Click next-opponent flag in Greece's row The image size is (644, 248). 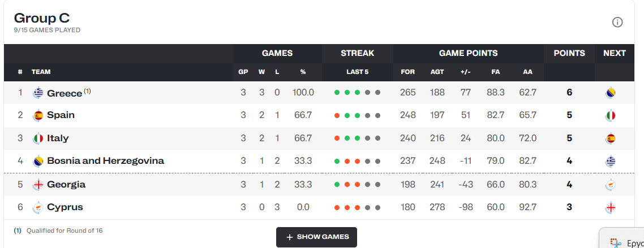point(610,93)
